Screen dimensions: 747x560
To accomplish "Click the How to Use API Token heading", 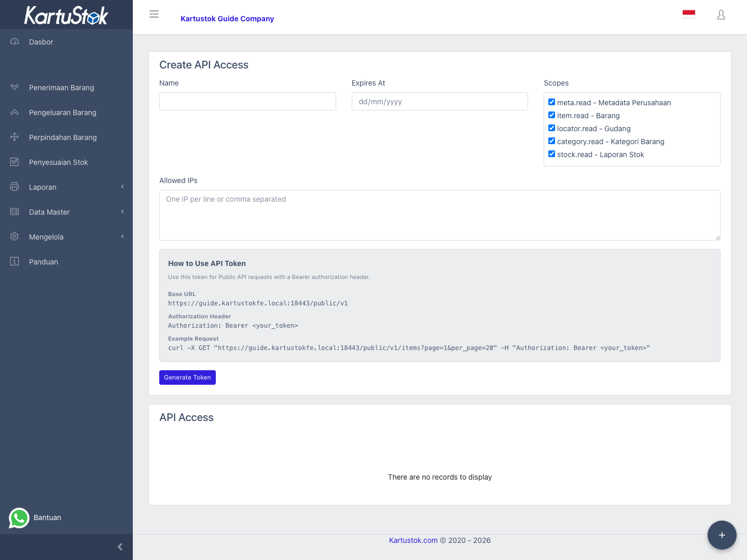I will click(207, 263).
